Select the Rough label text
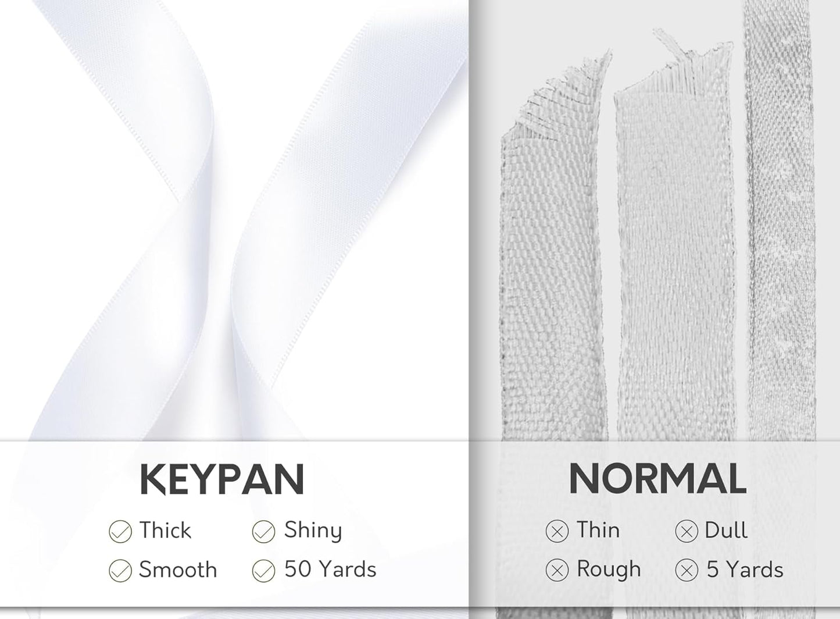 click(609, 570)
